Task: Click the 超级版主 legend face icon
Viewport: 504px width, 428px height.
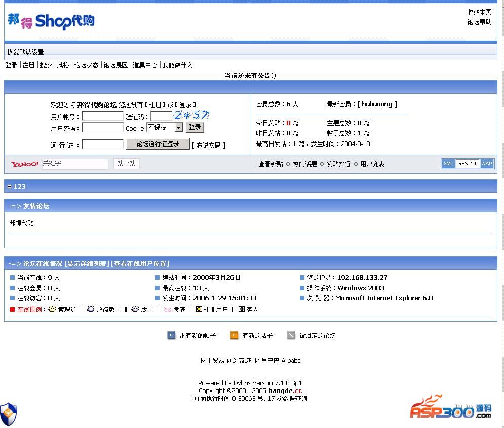Action: click(x=91, y=309)
